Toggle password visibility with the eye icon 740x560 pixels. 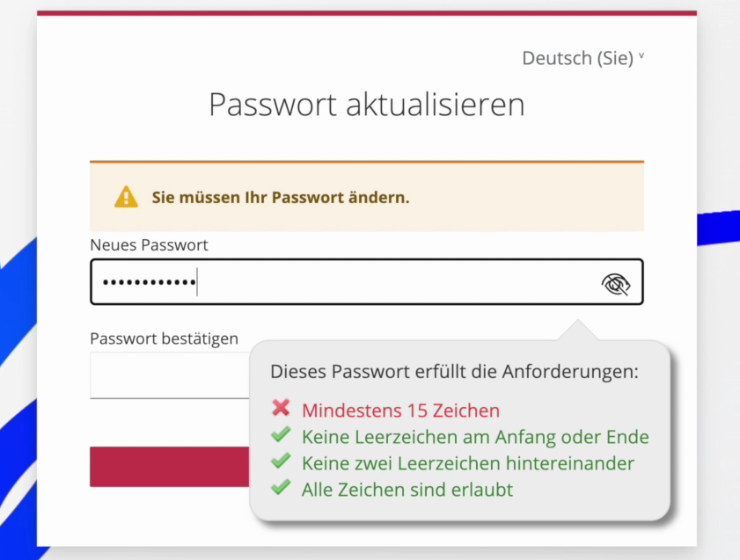point(616,283)
